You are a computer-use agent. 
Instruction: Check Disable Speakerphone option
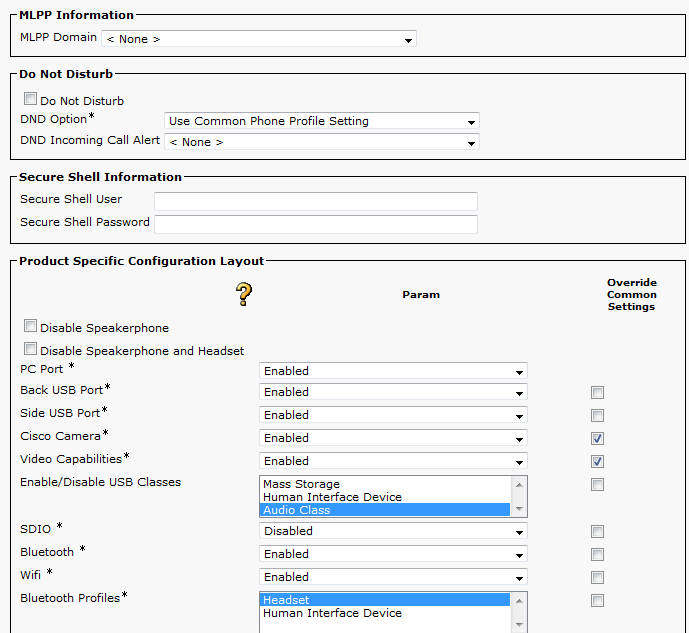click(x=30, y=326)
